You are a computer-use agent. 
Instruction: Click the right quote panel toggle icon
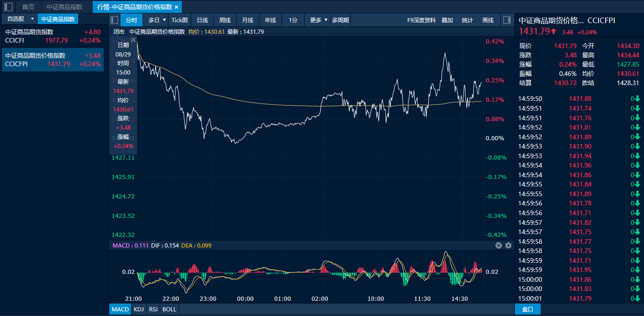(506, 20)
